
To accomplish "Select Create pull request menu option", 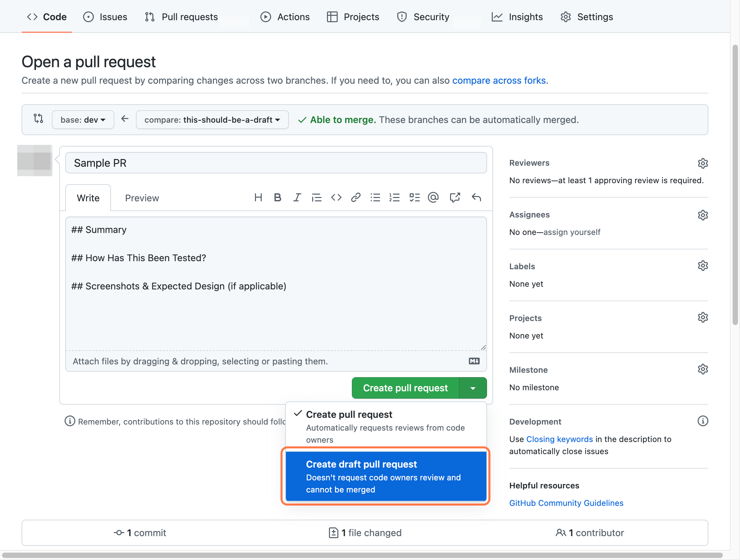I will tap(386, 427).
